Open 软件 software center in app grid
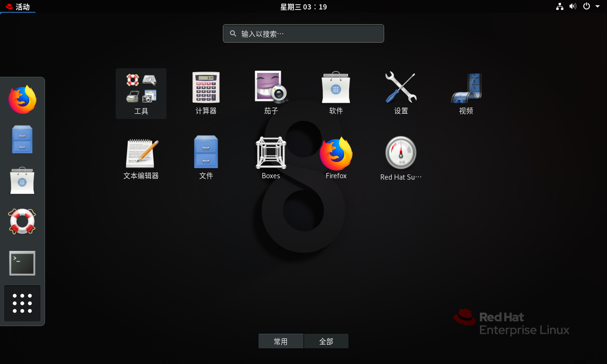The image size is (607, 364). click(x=336, y=93)
